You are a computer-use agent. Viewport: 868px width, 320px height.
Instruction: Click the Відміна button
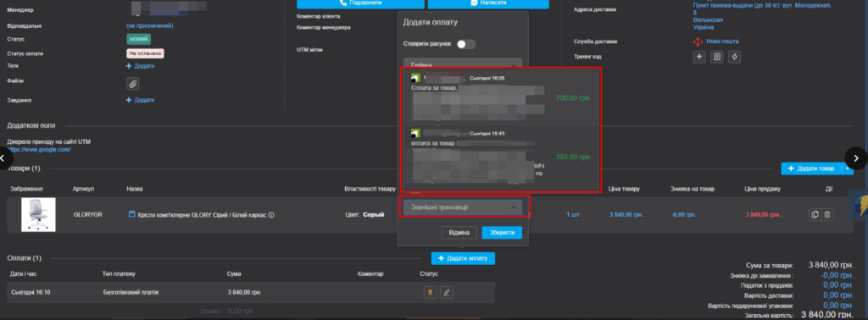(459, 233)
